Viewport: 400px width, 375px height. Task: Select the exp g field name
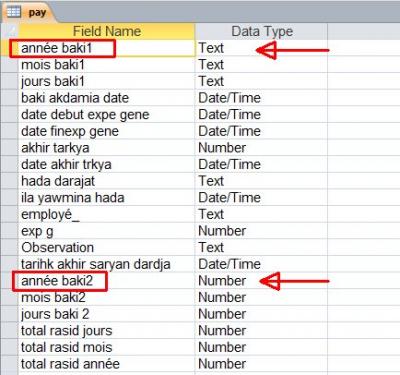107,231
